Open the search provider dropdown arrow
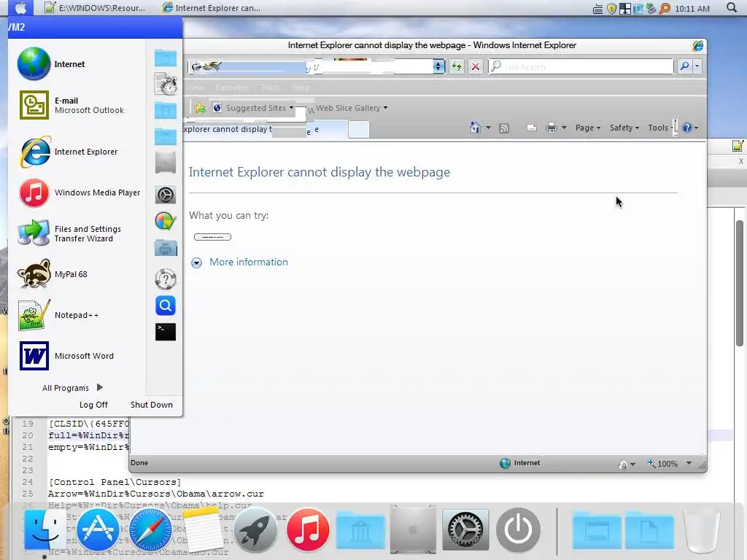Screen dimensions: 747x560 click(697, 66)
